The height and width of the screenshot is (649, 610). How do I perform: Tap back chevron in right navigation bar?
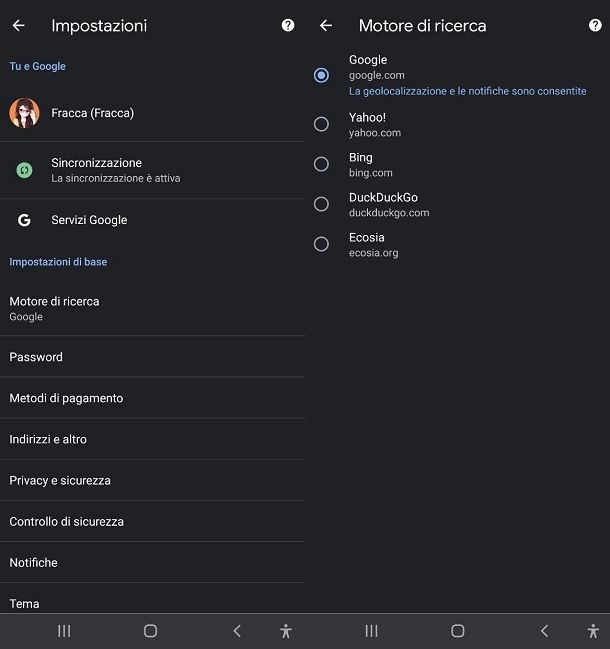click(545, 631)
